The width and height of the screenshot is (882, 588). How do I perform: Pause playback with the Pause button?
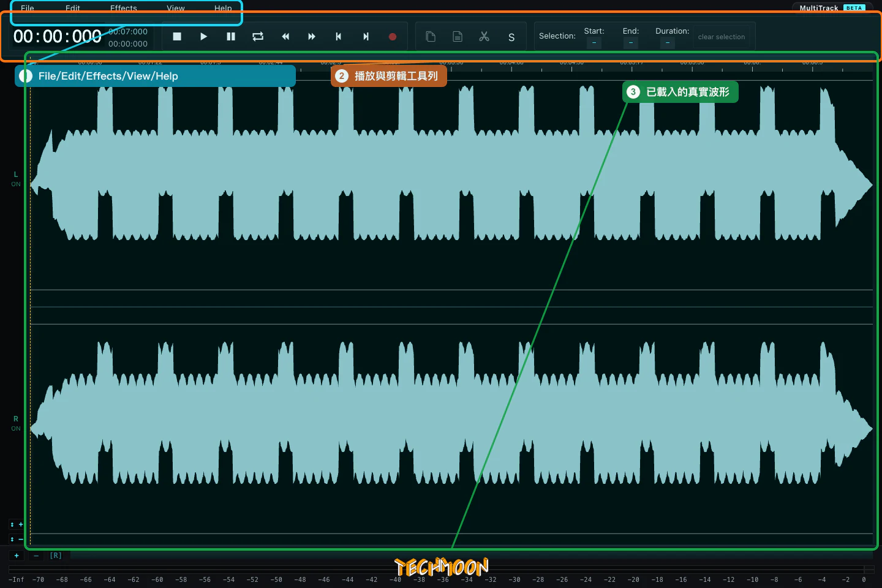[231, 37]
